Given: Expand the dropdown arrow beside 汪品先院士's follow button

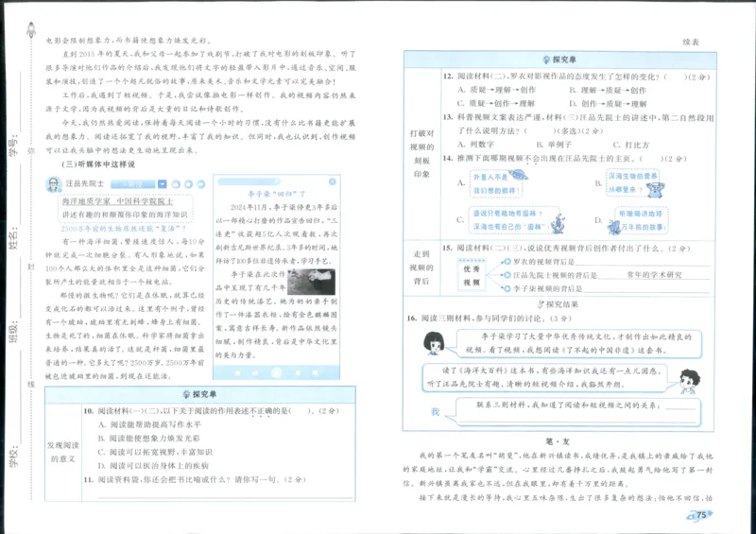Looking at the screenshot, I should (x=163, y=183).
